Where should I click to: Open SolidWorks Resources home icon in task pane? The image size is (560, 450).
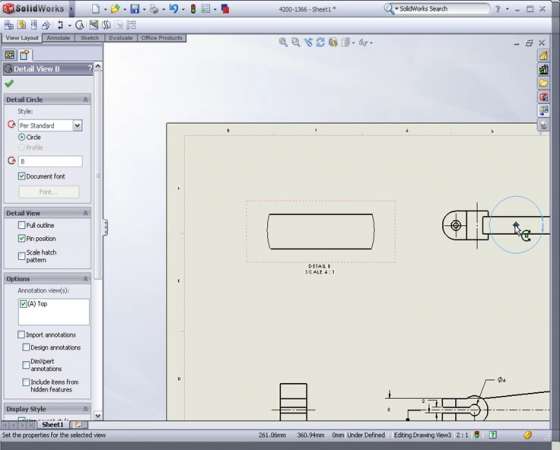click(543, 55)
